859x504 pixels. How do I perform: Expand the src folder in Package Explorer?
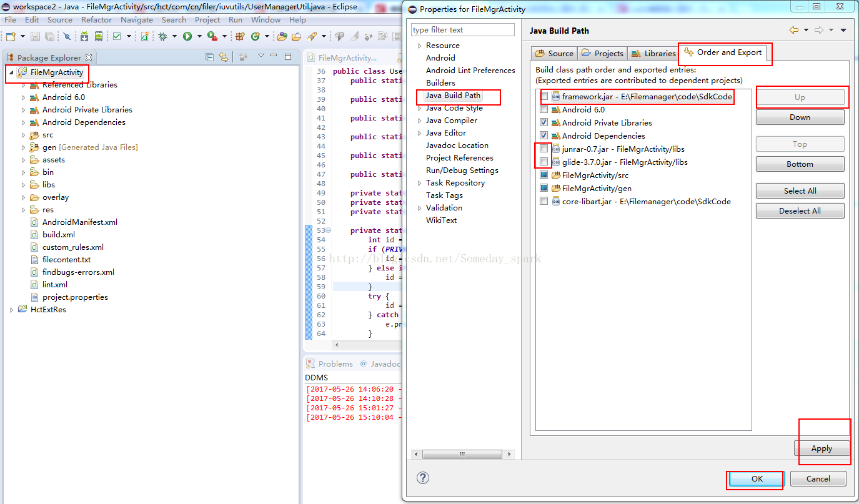[24, 135]
